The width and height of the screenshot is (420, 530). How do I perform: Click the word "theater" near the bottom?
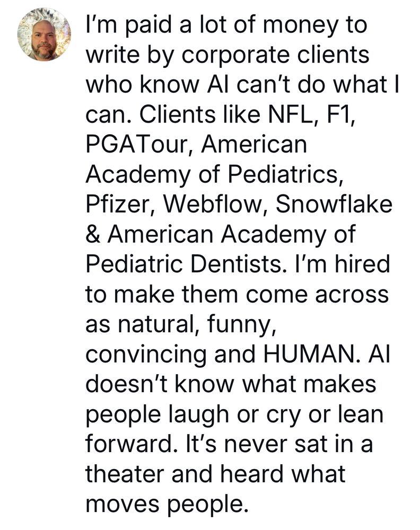click(125, 474)
